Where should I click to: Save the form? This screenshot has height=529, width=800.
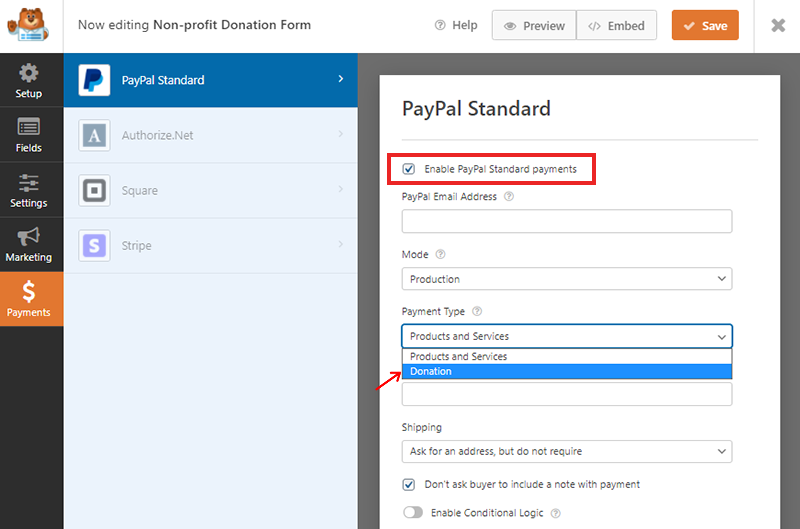(x=705, y=26)
